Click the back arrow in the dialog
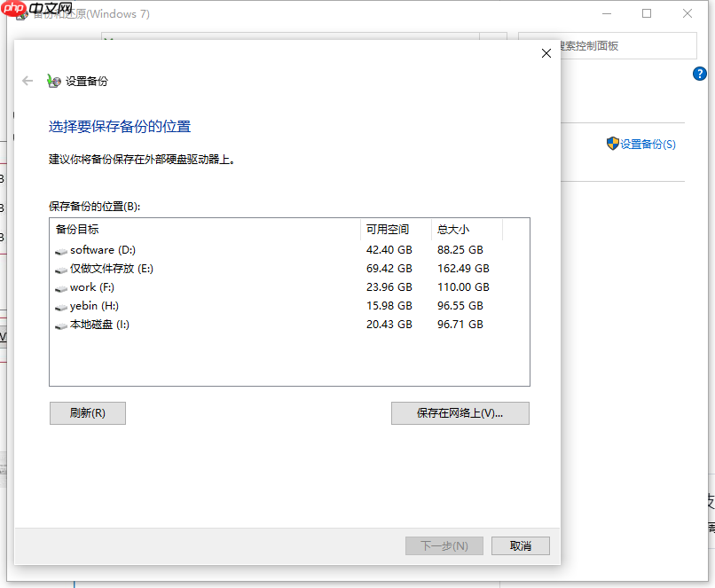 point(27,81)
